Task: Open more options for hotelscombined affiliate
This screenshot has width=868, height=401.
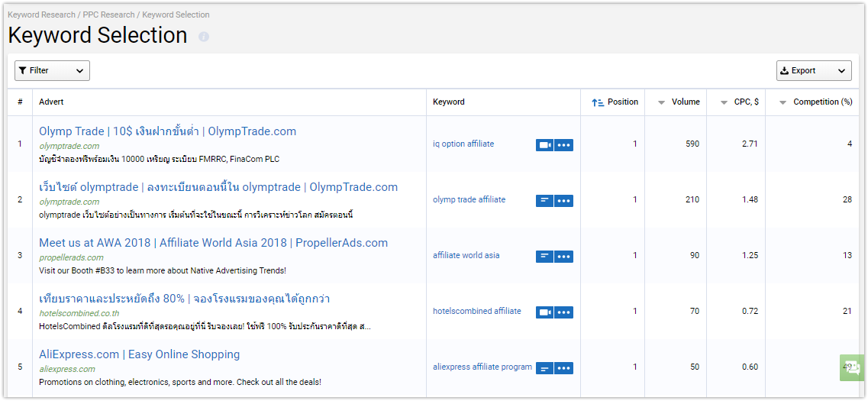Action: (x=563, y=312)
